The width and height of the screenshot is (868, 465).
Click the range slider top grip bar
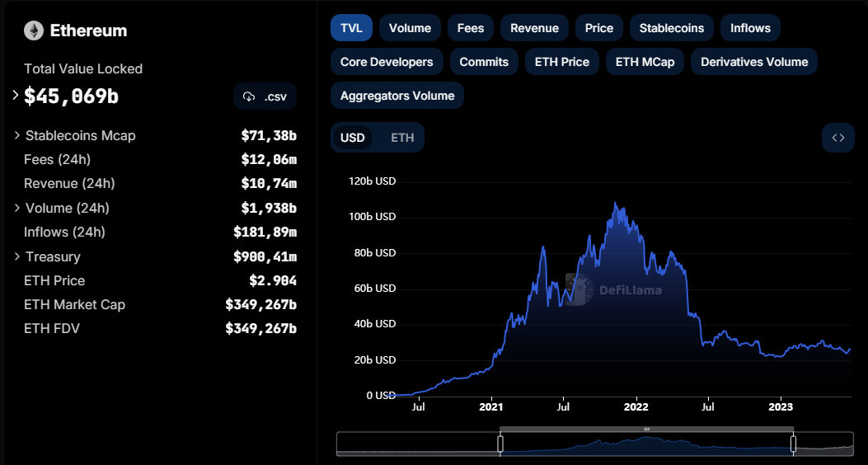[646, 429]
